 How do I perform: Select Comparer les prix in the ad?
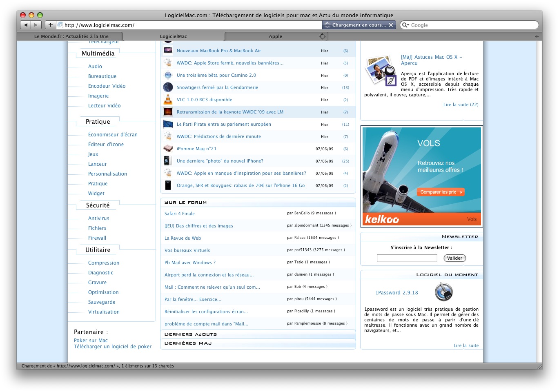441,192
